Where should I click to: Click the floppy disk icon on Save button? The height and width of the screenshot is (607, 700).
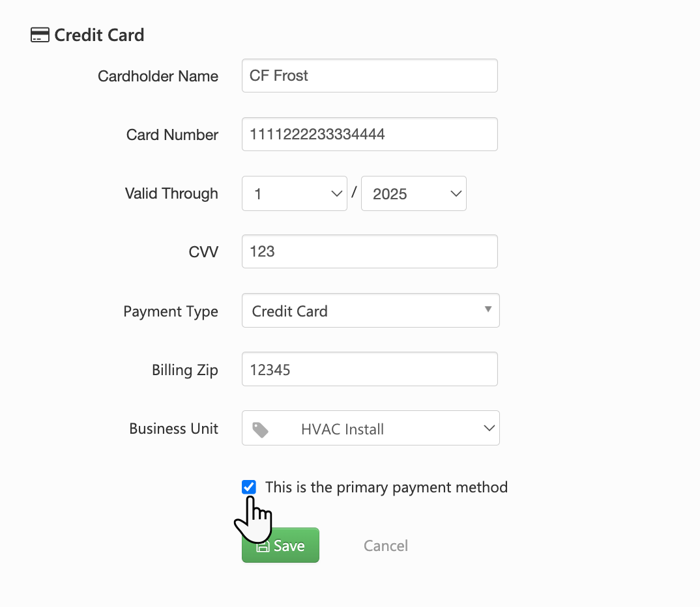tap(263, 545)
